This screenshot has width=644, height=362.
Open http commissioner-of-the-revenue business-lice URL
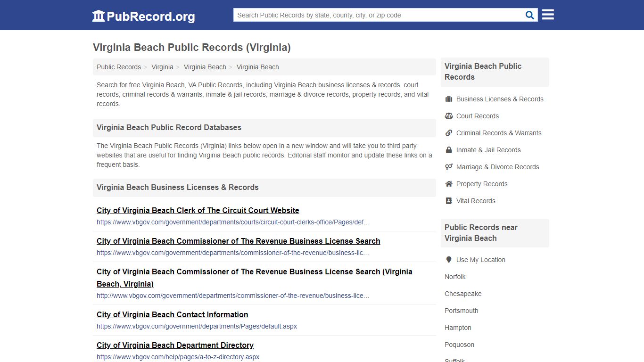[x=233, y=296]
